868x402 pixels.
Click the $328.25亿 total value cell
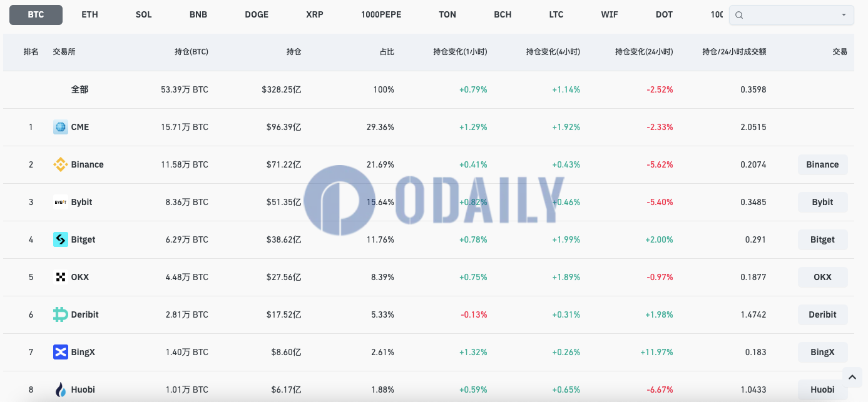tap(282, 89)
